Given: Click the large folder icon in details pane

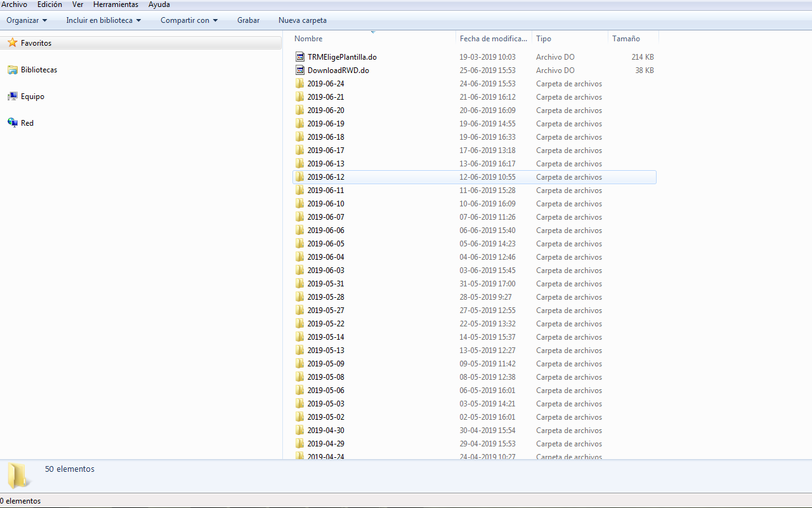Looking at the screenshot, I should (x=18, y=476).
